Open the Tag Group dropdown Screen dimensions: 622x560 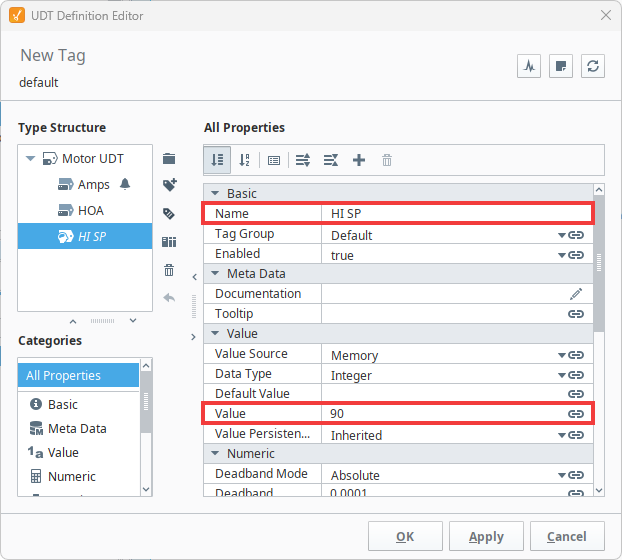coord(562,236)
